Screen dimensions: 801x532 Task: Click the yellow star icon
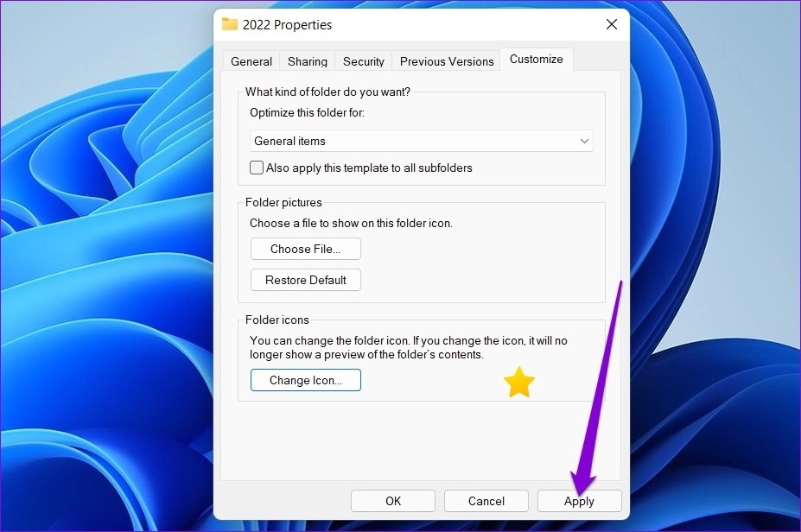pos(518,381)
